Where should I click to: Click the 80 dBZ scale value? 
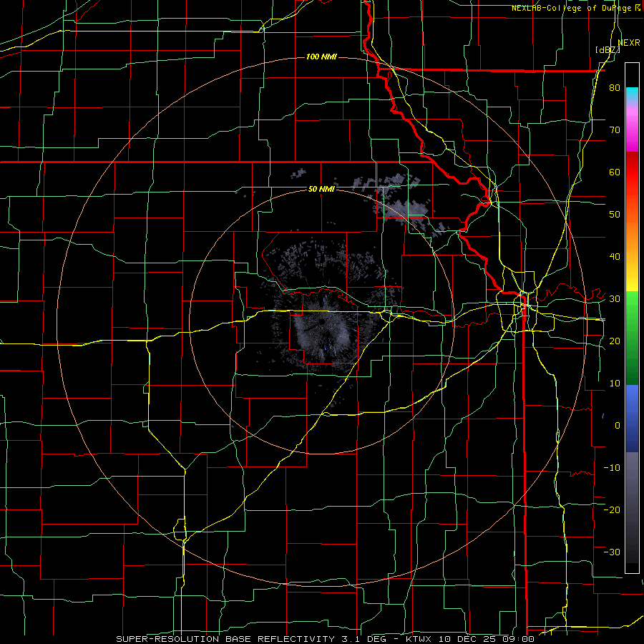(615, 88)
